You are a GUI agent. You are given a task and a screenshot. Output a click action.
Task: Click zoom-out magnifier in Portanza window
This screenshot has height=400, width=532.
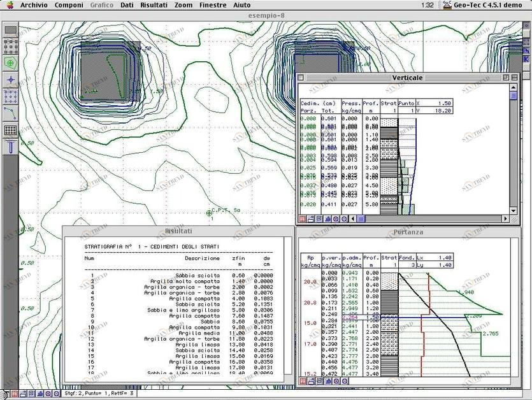coord(343,381)
